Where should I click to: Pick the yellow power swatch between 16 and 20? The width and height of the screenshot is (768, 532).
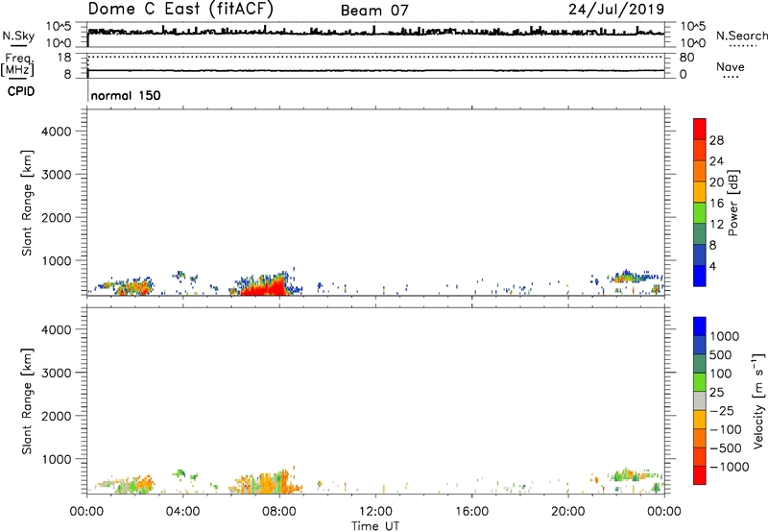tap(700, 192)
